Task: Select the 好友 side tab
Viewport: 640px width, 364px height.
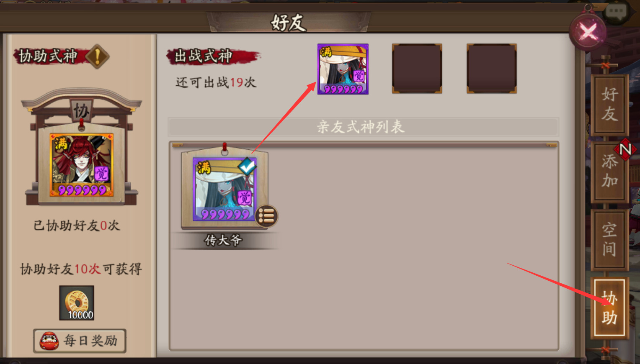Action: point(610,104)
